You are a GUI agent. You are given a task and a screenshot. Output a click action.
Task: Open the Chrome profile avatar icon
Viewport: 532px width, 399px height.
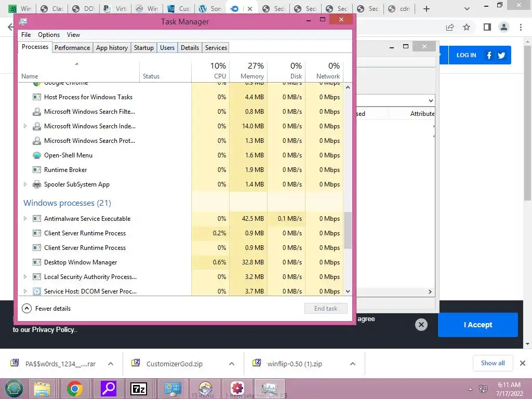(504, 27)
